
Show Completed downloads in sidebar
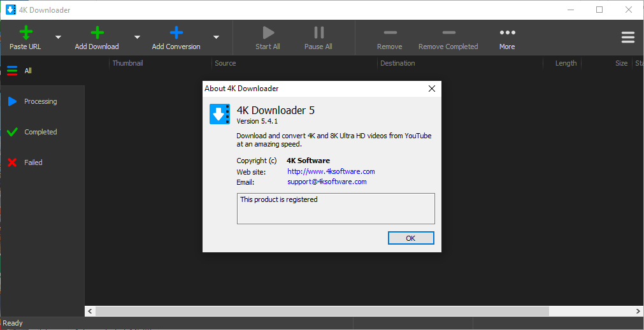tap(42, 132)
